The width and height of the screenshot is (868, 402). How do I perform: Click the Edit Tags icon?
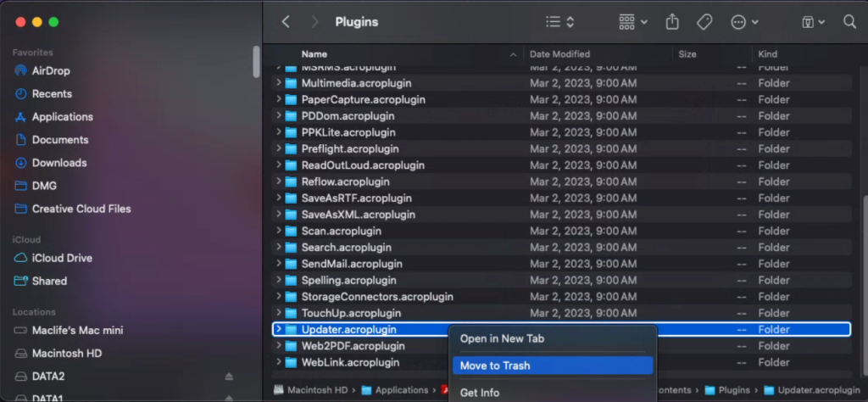coord(704,22)
